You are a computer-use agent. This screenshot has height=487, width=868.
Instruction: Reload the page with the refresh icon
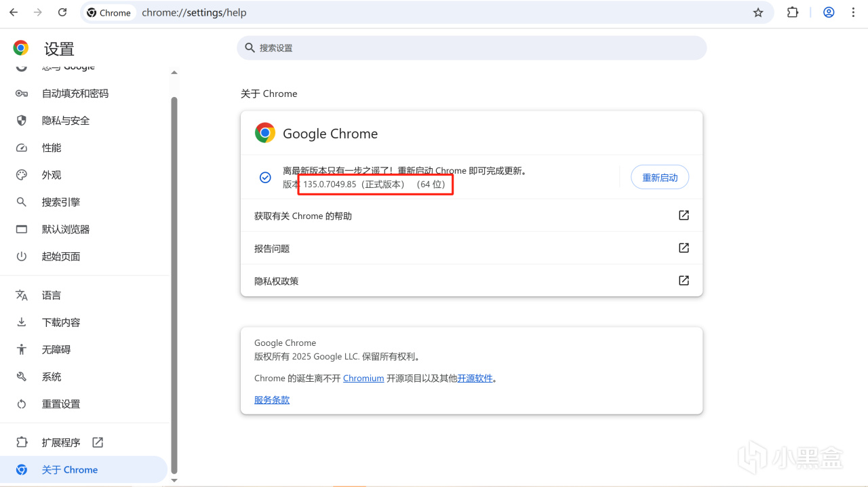(62, 12)
